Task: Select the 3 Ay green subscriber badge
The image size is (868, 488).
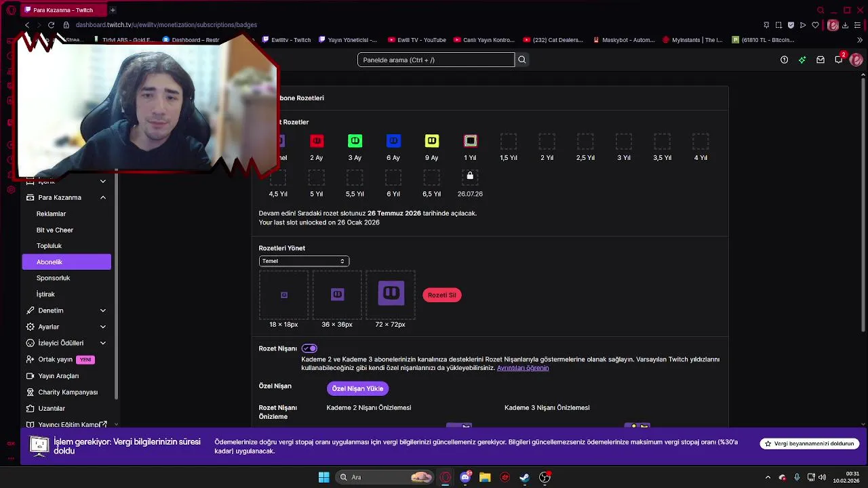Action: click(355, 141)
